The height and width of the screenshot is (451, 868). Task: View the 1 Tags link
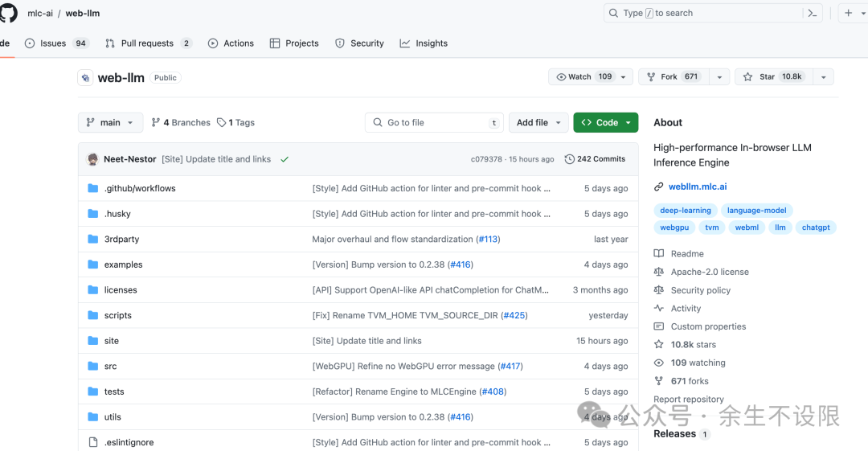tap(235, 122)
